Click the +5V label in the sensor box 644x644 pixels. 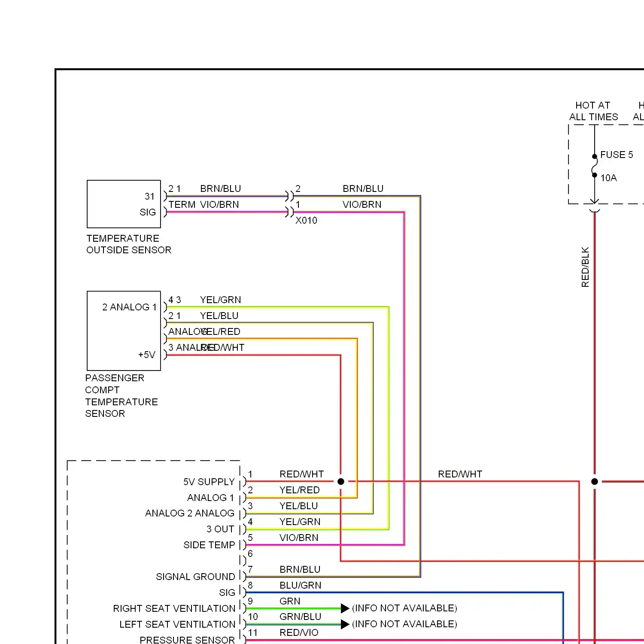pyautogui.click(x=146, y=355)
